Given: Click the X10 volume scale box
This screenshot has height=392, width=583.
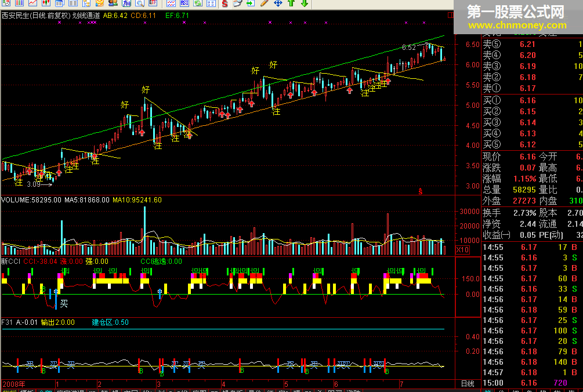Looking at the screenshot, I should tap(462, 250).
